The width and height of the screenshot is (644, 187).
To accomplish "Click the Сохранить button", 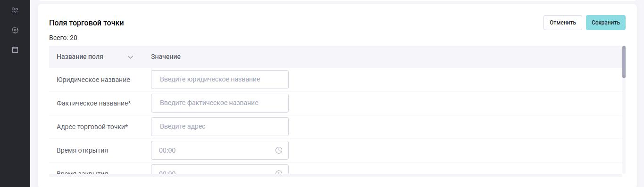I will 606,23.
